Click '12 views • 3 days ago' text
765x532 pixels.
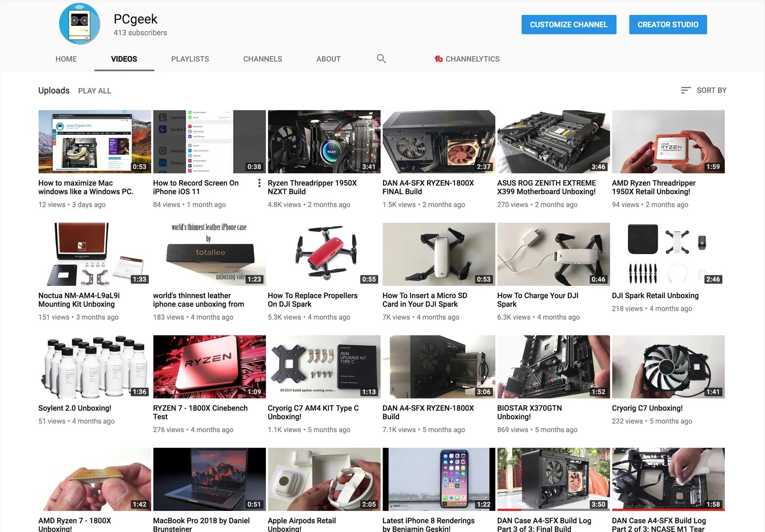72,205
